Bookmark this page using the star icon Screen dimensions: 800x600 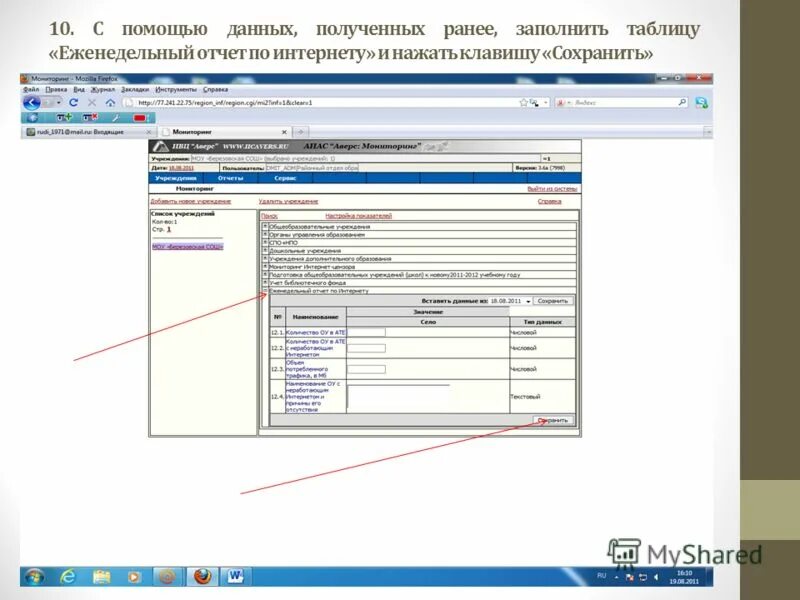pos(522,101)
